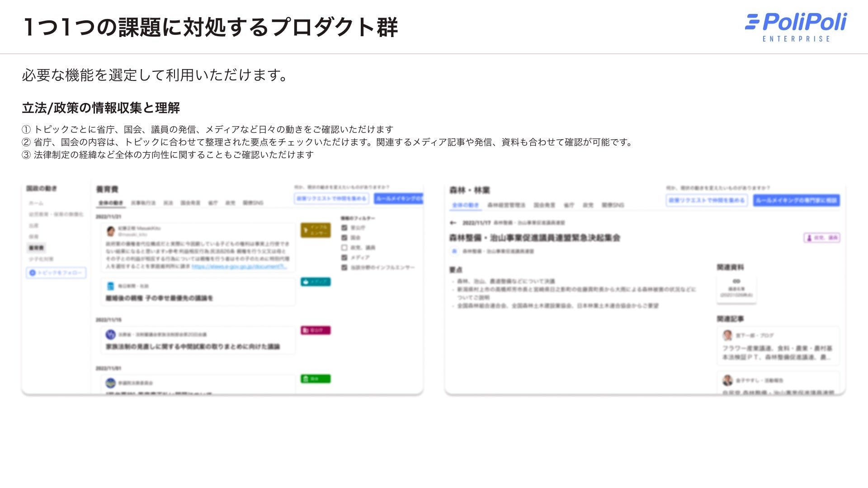This screenshot has height=488, width=868.
Task: Check the unchecked third filter checkbox
Action: [x=344, y=248]
